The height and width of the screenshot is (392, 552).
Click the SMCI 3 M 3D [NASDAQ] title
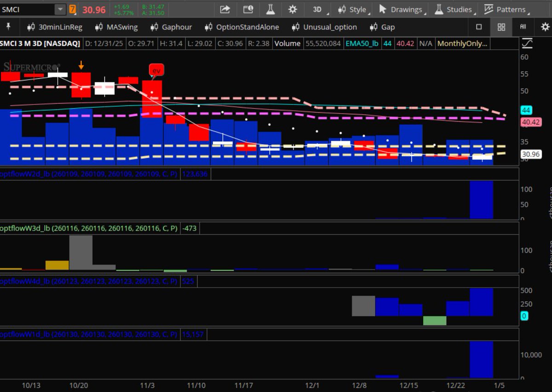[40, 44]
